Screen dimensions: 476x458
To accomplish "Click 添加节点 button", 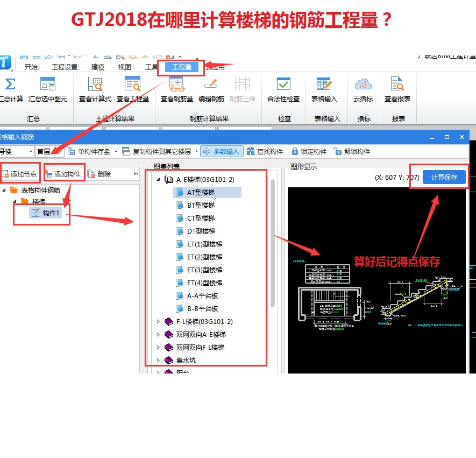I will [x=19, y=174].
